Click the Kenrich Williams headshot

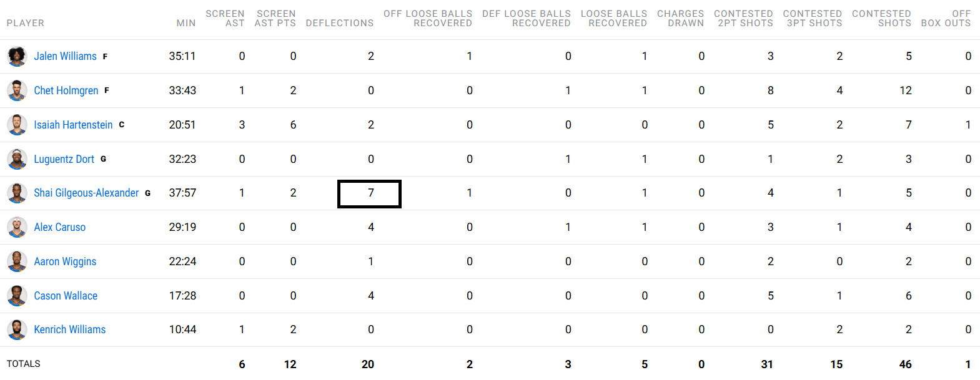pyautogui.click(x=17, y=329)
